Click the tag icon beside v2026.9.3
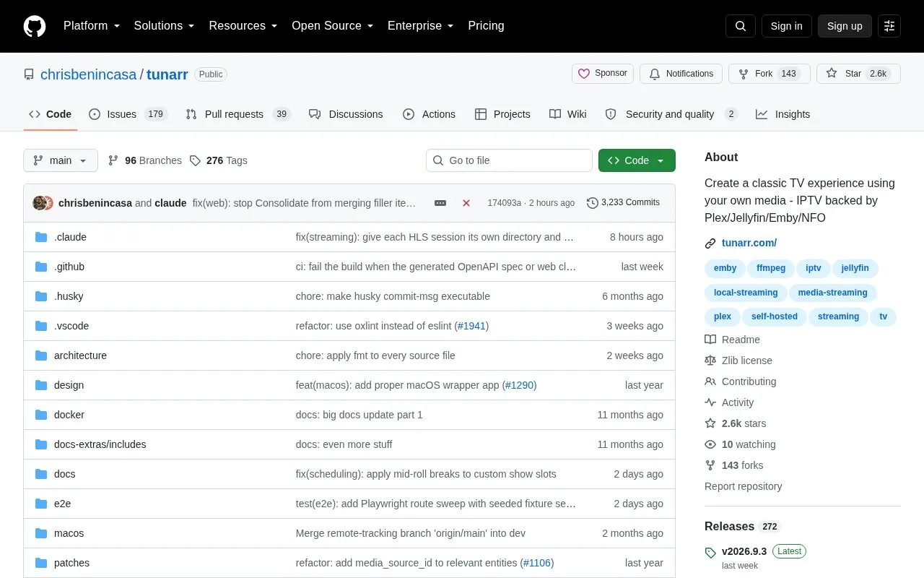The height and width of the screenshot is (578, 924). [x=710, y=553]
